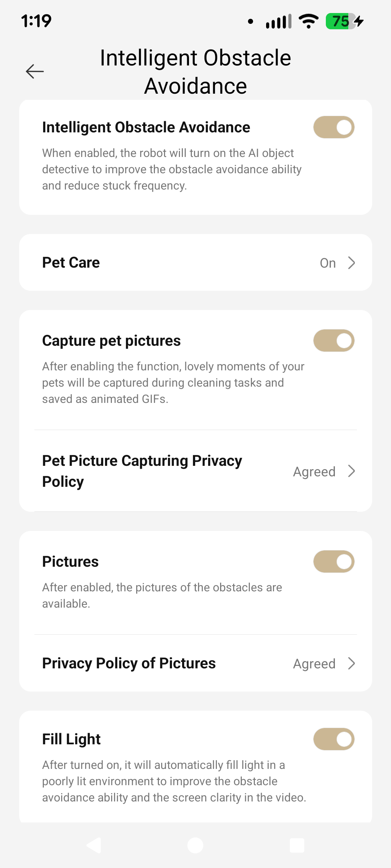Screen dimensions: 391x868
Task: Tap the Wi-Fi status icon
Action: pos(308,21)
